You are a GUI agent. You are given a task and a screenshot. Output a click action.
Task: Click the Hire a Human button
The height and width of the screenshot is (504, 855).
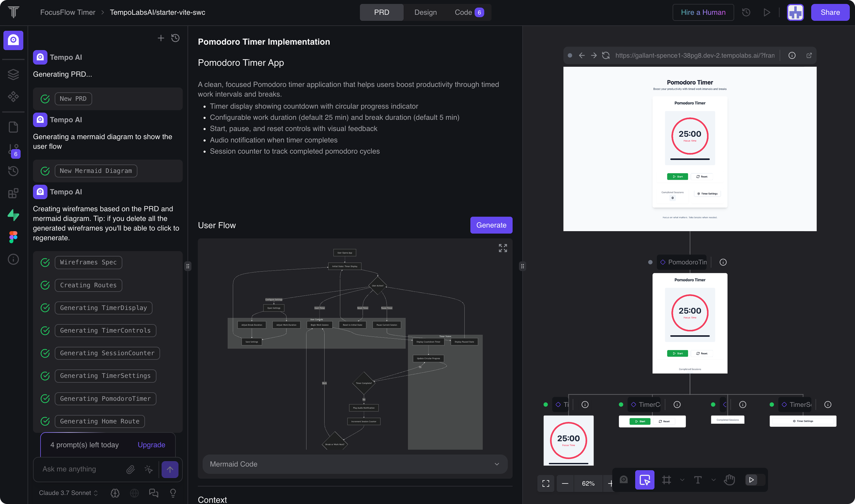coord(703,12)
